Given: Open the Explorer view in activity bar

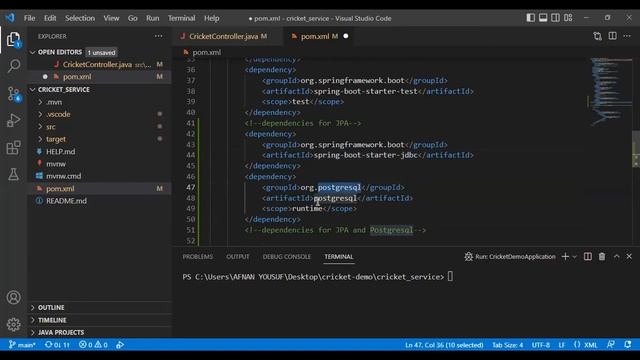Looking at the screenshot, I should pyautogui.click(x=13, y=40).
